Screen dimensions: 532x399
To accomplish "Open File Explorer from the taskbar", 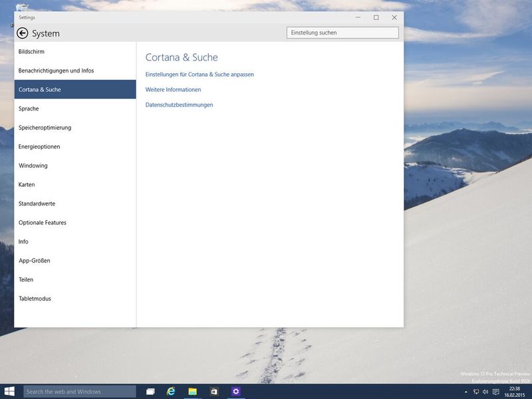I will click(x=193, y=392).
